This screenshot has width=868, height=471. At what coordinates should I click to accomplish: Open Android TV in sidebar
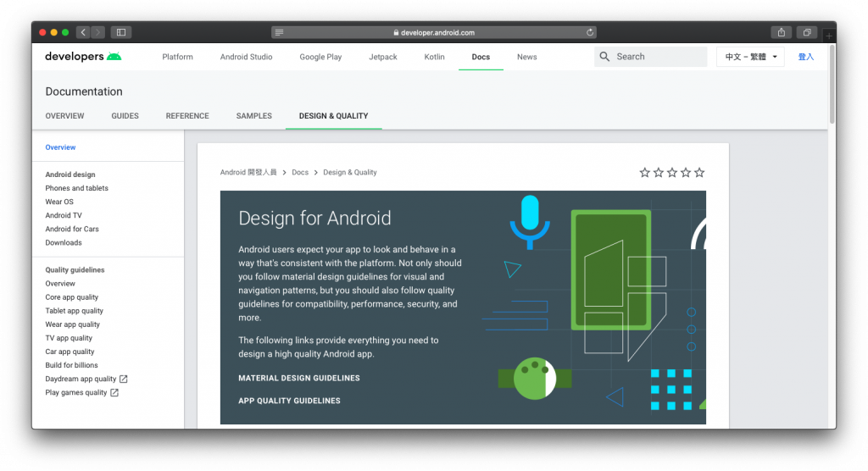[x=64, y=215]
